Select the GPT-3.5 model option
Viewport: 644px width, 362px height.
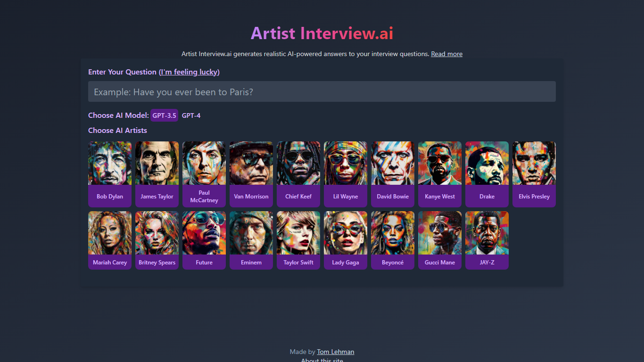[164, 115]
